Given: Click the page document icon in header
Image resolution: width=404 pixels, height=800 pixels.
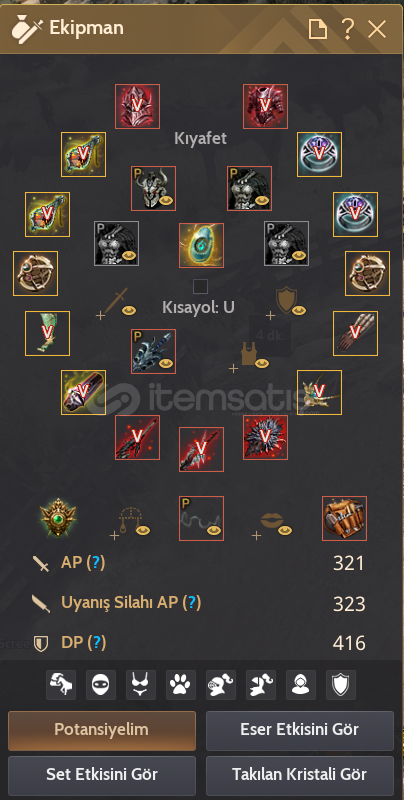Looking at the screenshot, I should pyautogui.click(x=318, y=30).
